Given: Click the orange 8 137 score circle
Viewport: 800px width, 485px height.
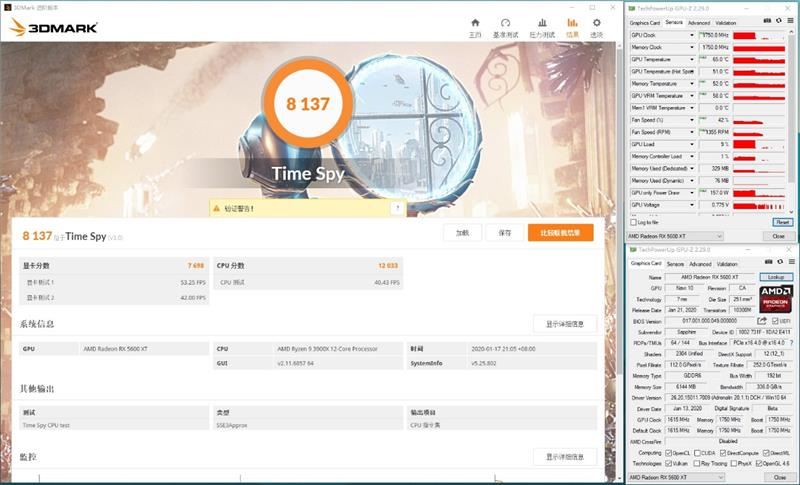Looking at the screenshot, I should 308,104.
